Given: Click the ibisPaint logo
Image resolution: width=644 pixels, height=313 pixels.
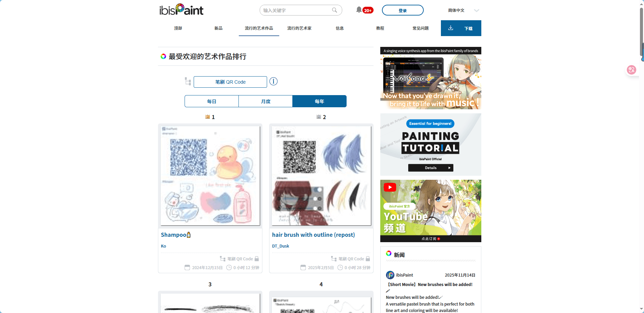Looking at the screenshot, I should 181,10.
